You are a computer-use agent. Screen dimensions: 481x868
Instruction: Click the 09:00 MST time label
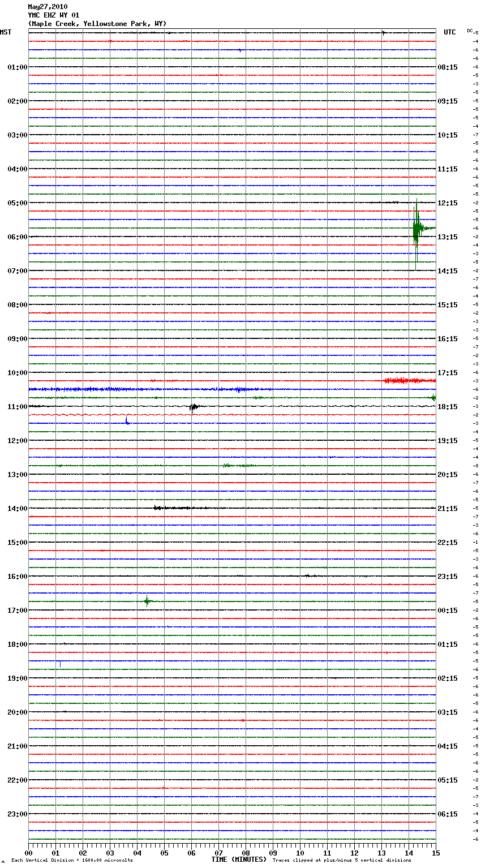click(x=18, y=339)
